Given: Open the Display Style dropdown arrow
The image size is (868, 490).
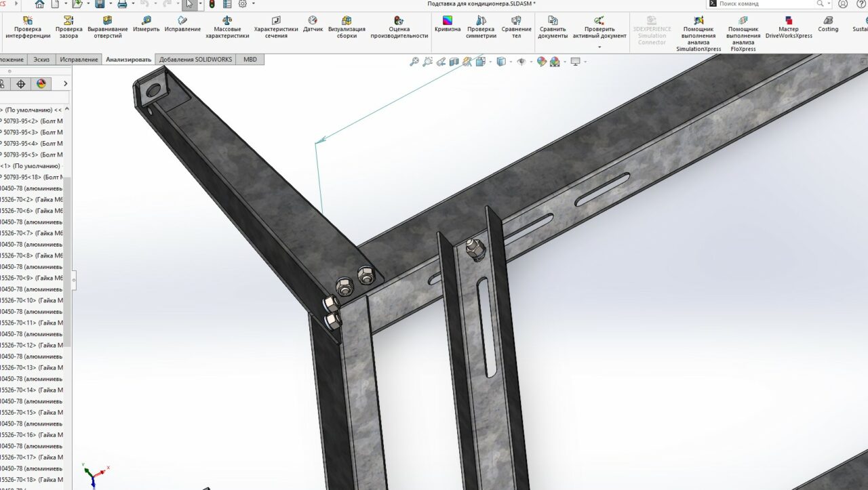Looking at the screenshot, I should (511, 61).
